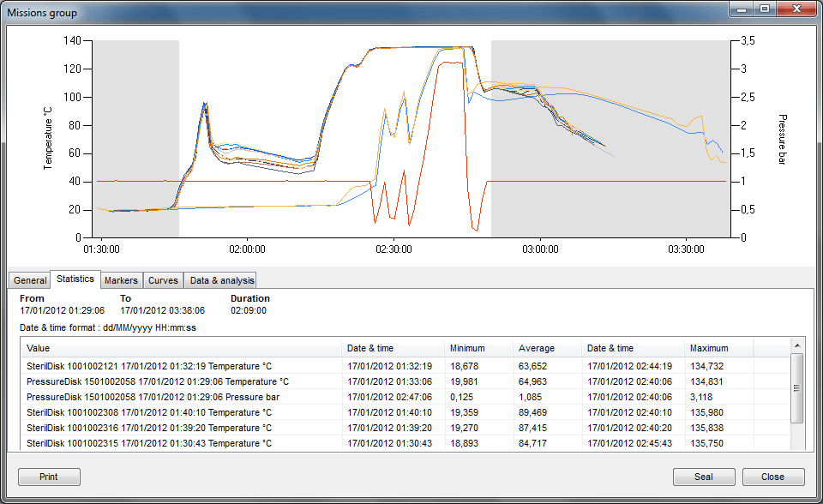Switch to the Markers tab
The image size is (823, 504).
point(121,280)
